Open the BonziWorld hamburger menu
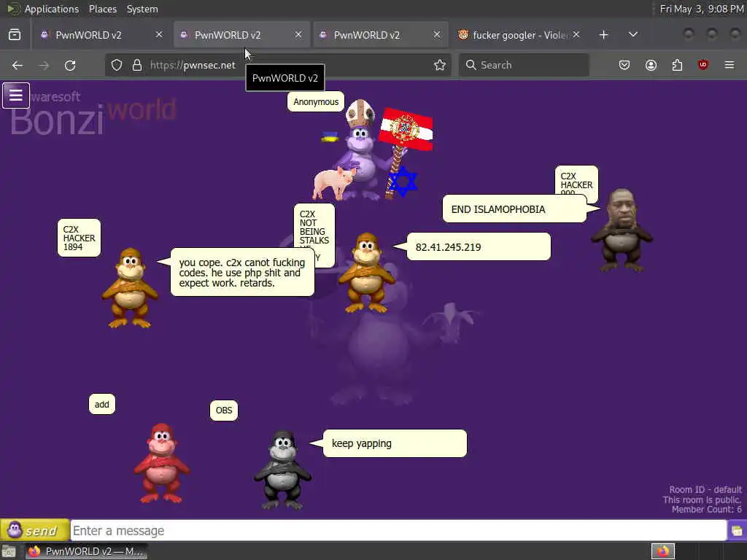The width and height of the screenshot is (747, 560). [16, 96]
